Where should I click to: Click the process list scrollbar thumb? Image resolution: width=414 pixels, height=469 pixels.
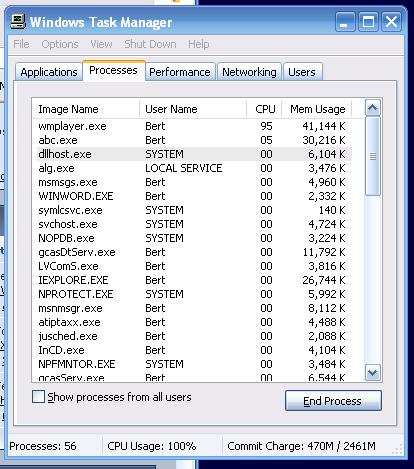(372, 156)
